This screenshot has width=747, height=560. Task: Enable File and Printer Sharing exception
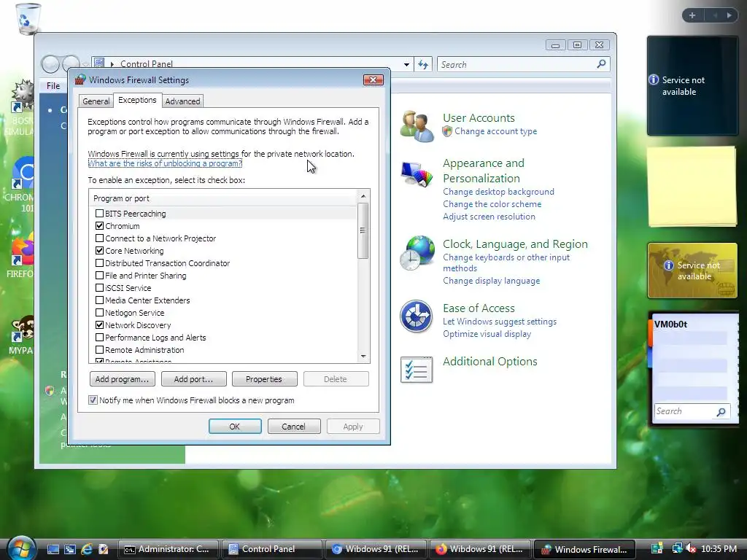[x=99, y=275]
